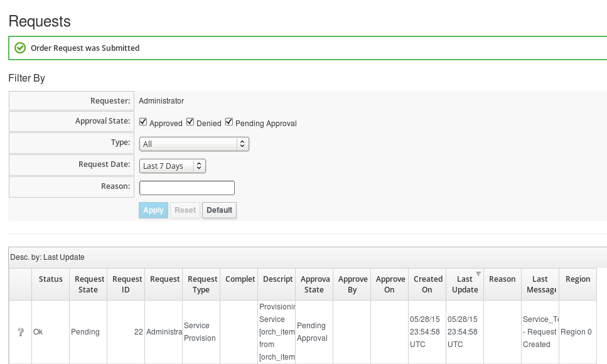607x364 pixels.
Task: Expand the Request Date dropdown
Action: (172, 166)
